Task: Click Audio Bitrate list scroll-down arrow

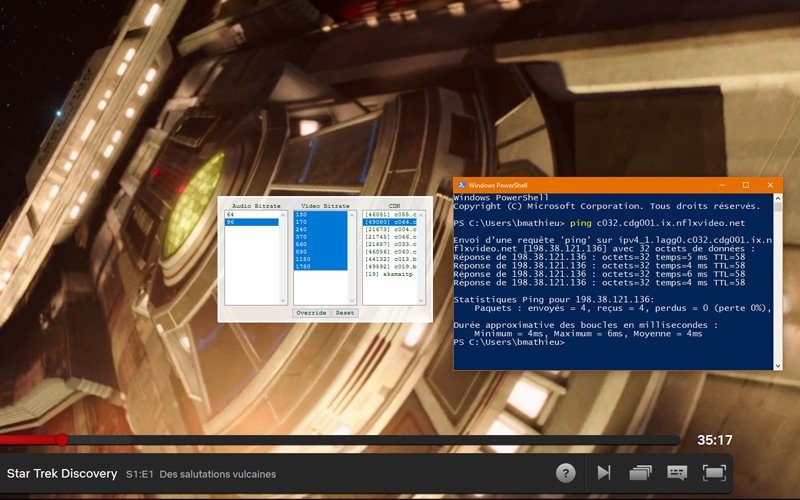Action: pos(283,301)
